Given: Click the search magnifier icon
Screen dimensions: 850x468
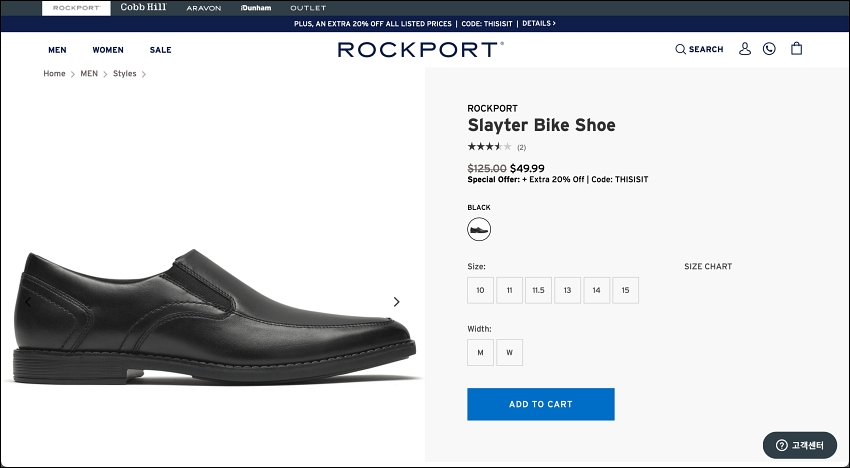Looking at the screenshot, I should (680, 49).
